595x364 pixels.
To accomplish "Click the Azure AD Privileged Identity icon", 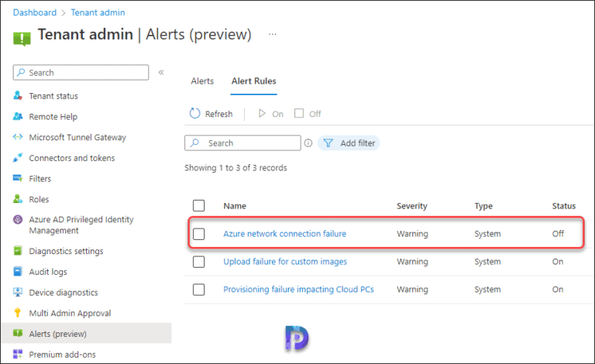I will [18, 219].
